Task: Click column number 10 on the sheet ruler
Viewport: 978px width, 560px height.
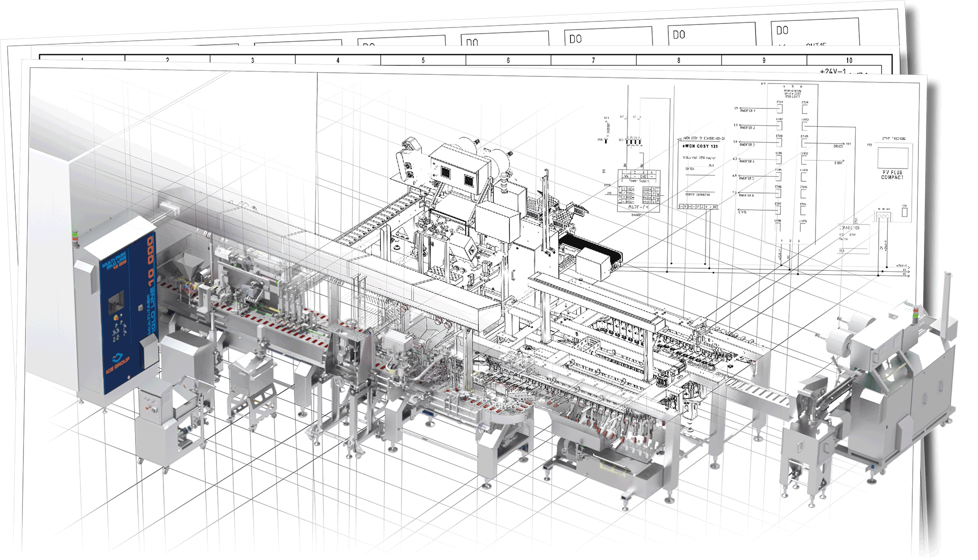Action: (x=849, y=61)
